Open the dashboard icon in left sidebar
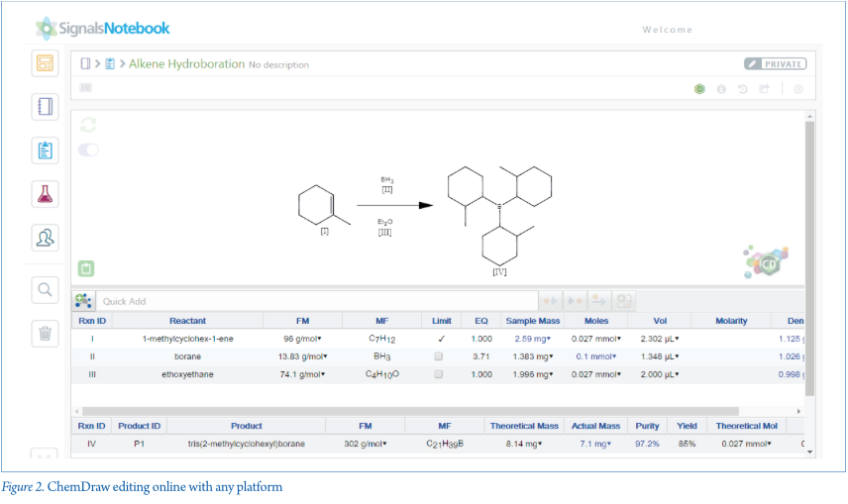The width and height of the screenshot is (848, 504). (45, 64)
